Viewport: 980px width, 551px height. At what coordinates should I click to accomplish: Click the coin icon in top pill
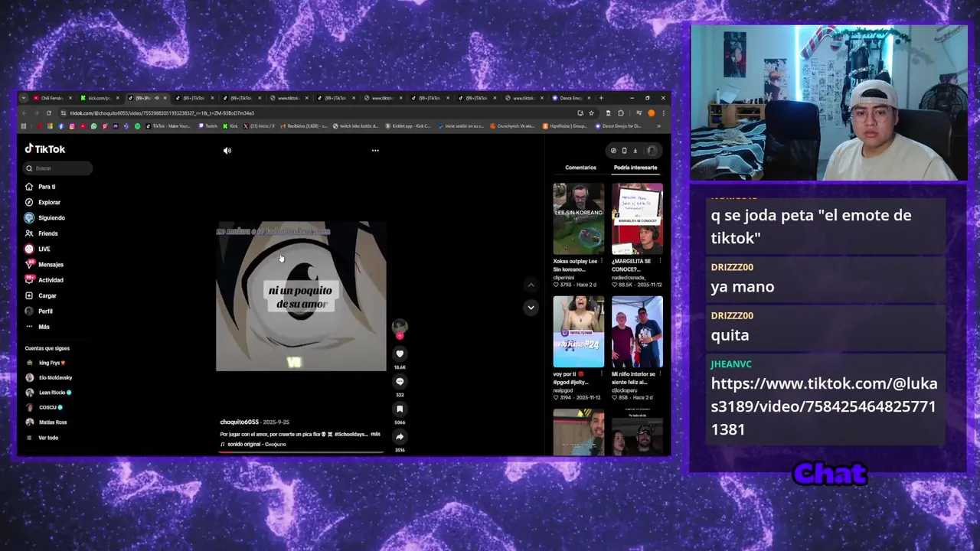tap(613, 151)
